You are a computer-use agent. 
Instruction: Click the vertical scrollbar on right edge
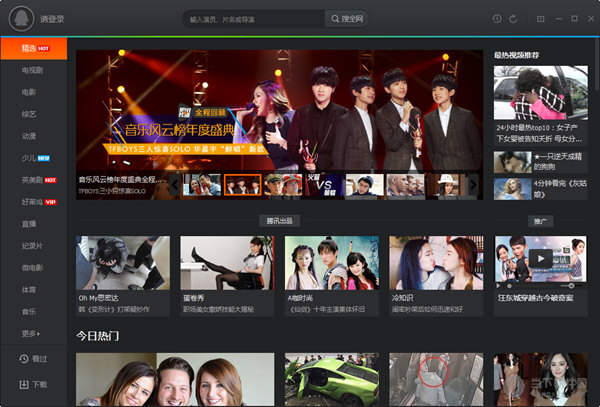click(x=597, y=64)
